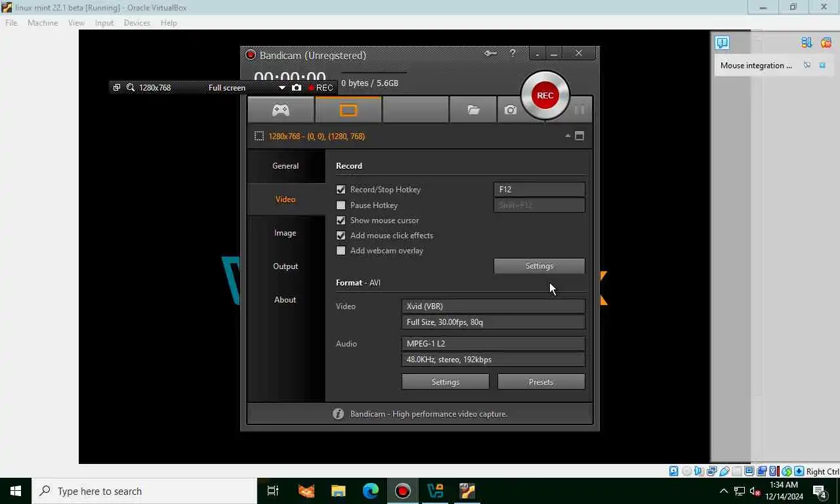Click the Bandicam compact mode dash button
Viewport: 840px width, 504px height.
click(x=537, y=54)
